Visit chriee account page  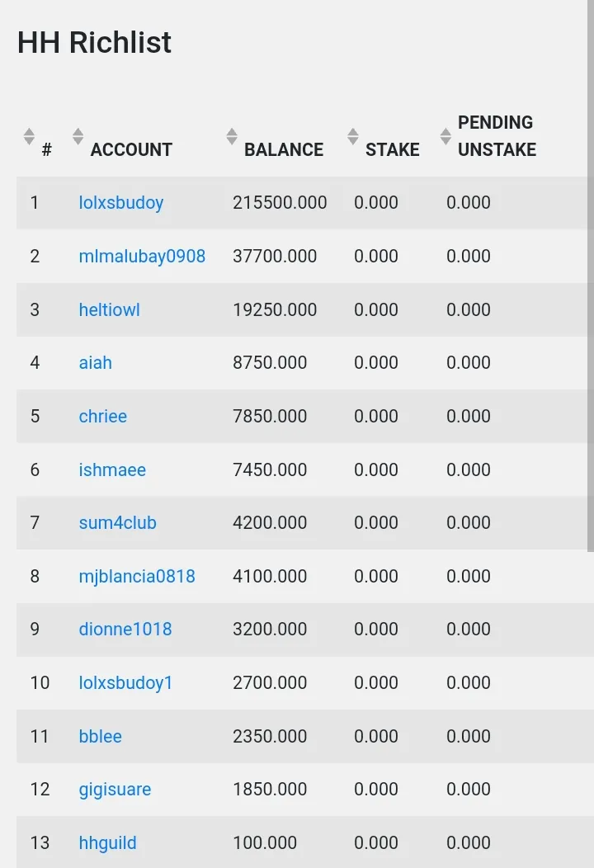click(102, 417)
